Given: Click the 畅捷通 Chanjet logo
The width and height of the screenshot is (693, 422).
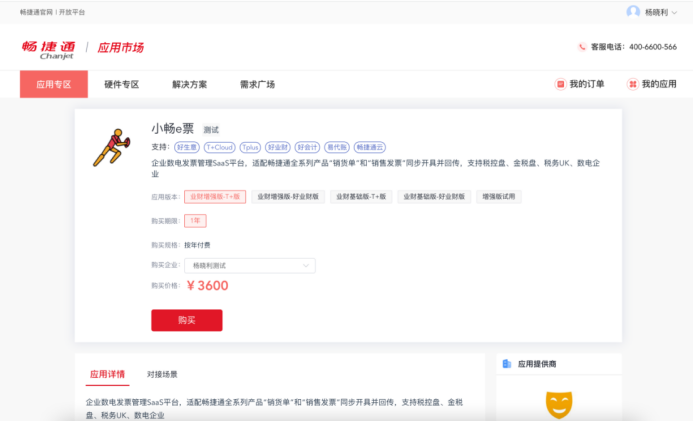Looking at the screenshot, I should 48,50.
